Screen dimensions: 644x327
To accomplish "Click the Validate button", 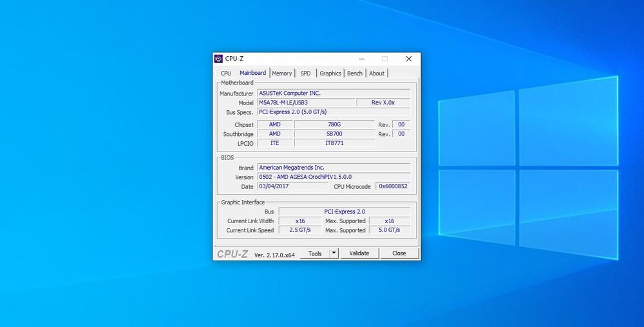I will (359, 253).
